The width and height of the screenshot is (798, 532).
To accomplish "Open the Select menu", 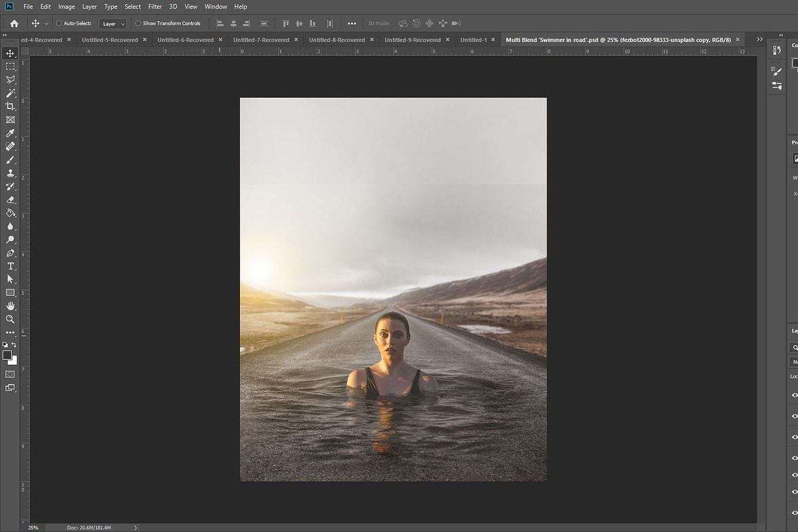I will tap(132, 7).
